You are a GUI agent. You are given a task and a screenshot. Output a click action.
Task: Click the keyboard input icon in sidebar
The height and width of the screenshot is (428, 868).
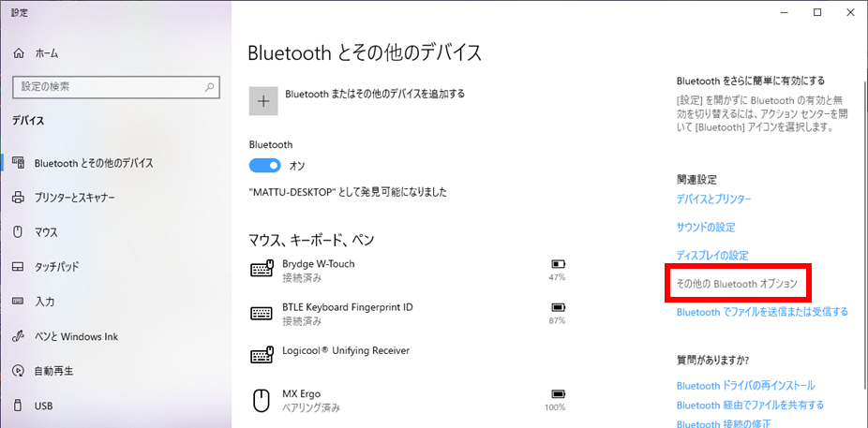pos(18,302)
